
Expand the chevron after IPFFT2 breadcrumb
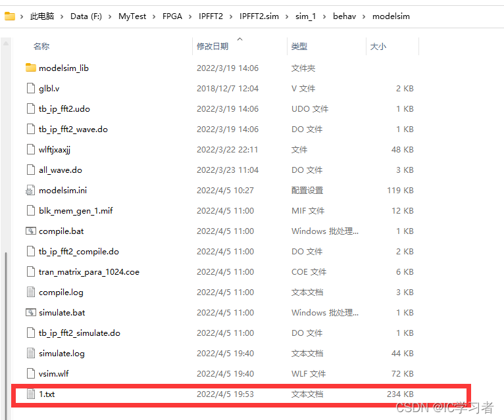click(231, 16)
